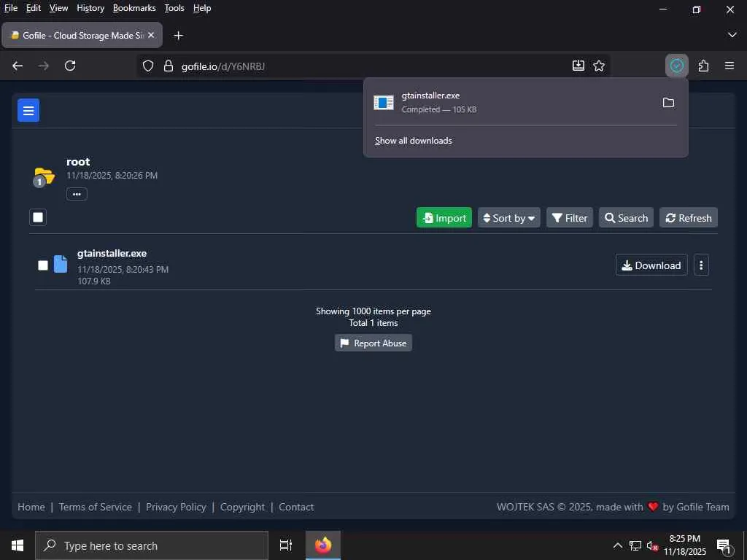Click the Report Abuse button
The width and height of the screenshot is (747, 560).
373,343
